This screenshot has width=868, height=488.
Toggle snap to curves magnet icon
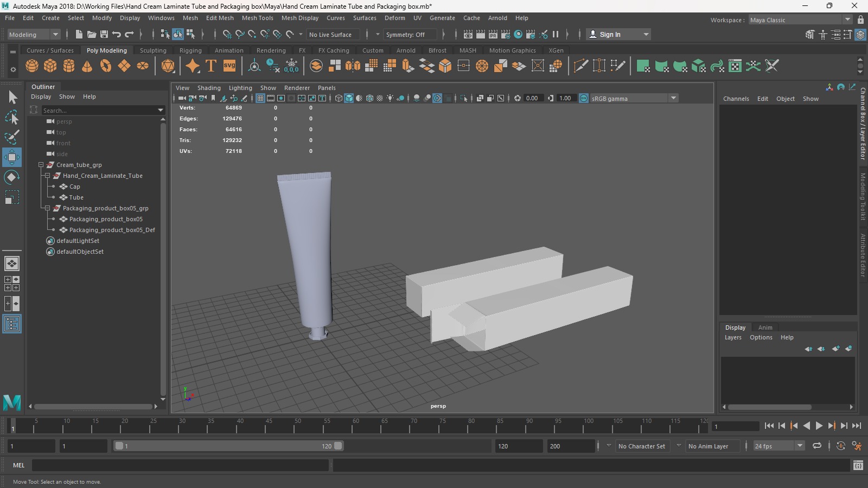(x=239, y=34)
